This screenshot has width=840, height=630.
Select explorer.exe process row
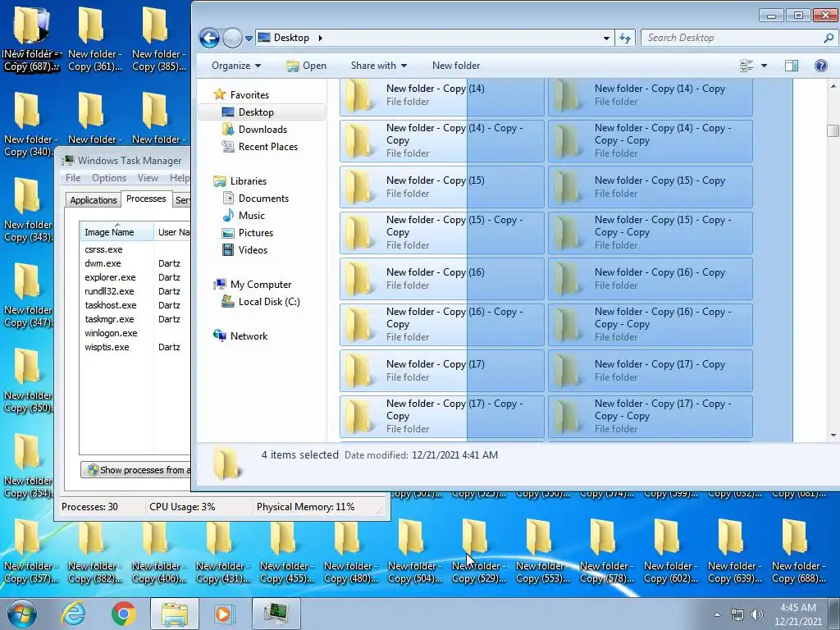(135, 277)
